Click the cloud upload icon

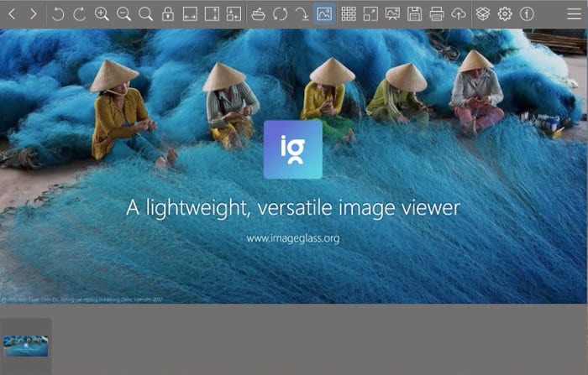pos(459,14)
